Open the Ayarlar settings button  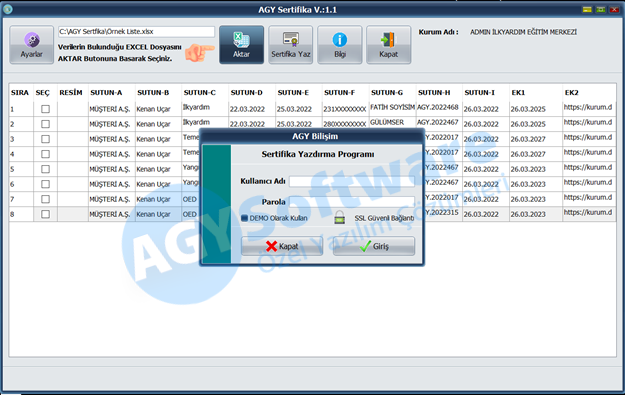tap(31, 45)
